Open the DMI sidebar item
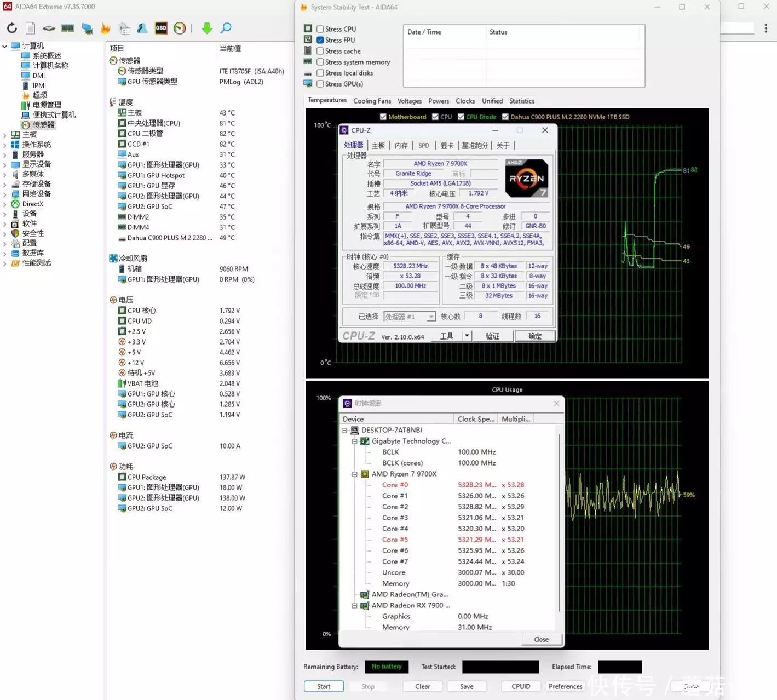 (39, 76)
